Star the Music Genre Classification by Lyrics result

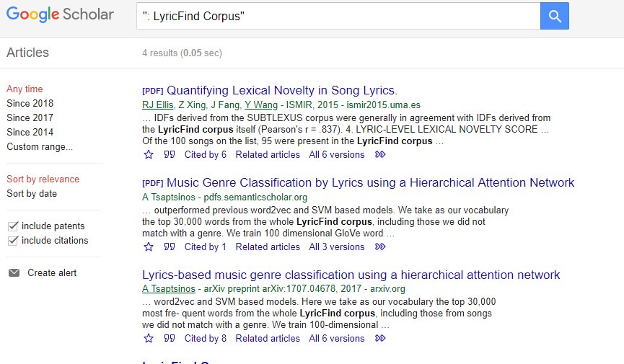(x=149, y=247)
